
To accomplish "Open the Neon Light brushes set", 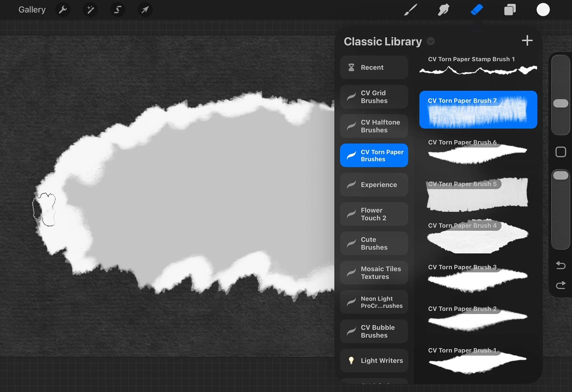I will click(374, 302).
